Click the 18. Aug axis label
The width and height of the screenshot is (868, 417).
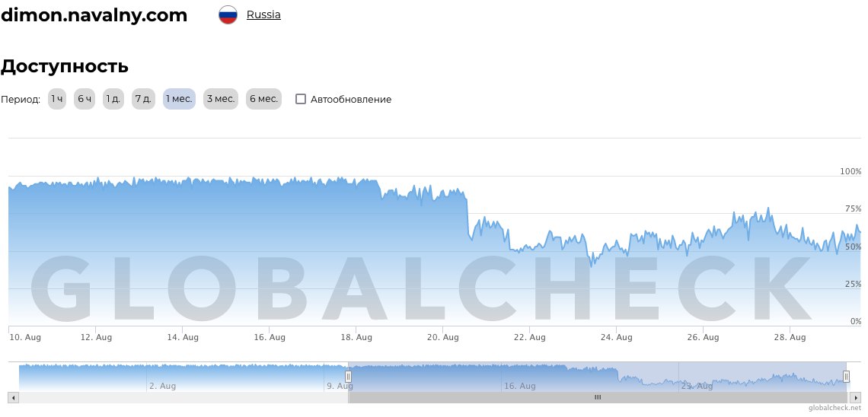(356, 337)
